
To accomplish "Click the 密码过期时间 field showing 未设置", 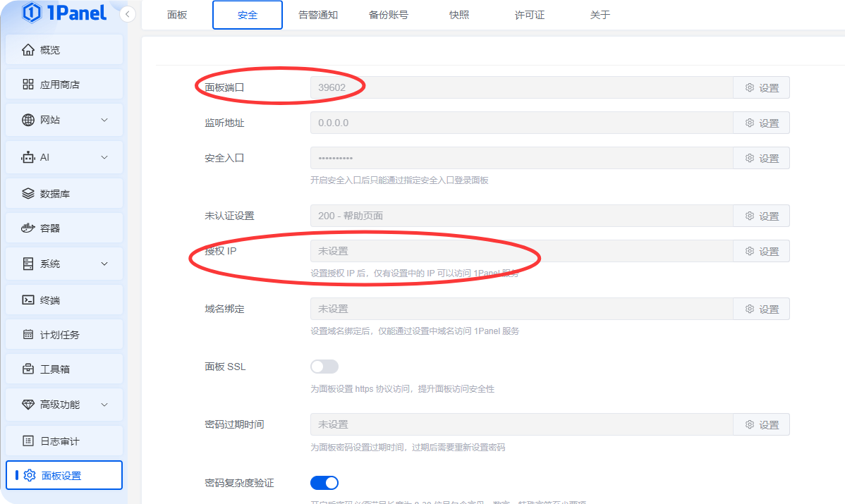I will pos(522,424).
